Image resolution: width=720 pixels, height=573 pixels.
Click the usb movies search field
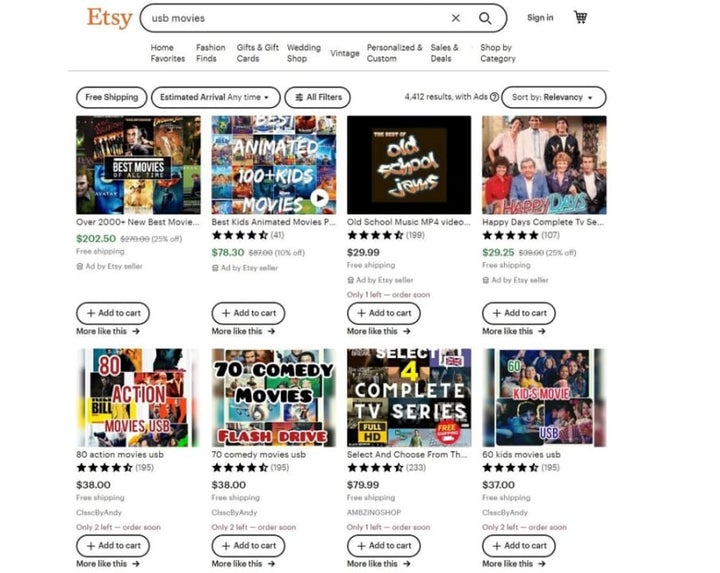[298, 18]
